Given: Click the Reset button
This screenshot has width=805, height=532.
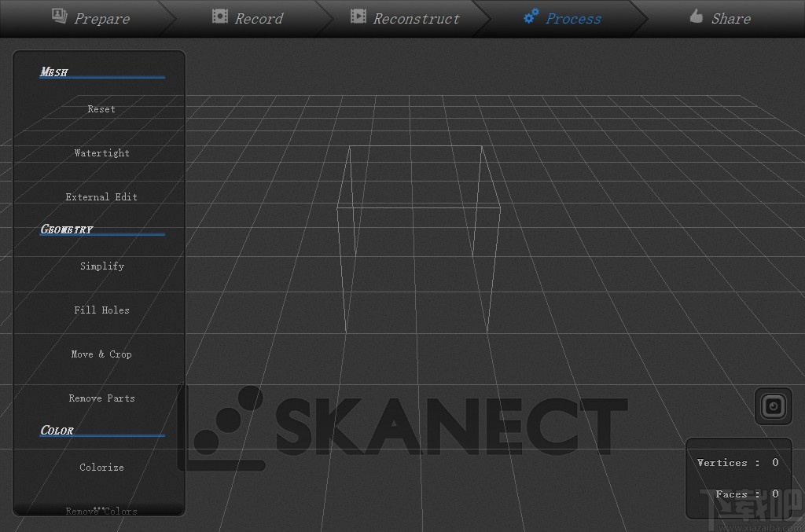Looking at the screenshot, I should (101, 108).
